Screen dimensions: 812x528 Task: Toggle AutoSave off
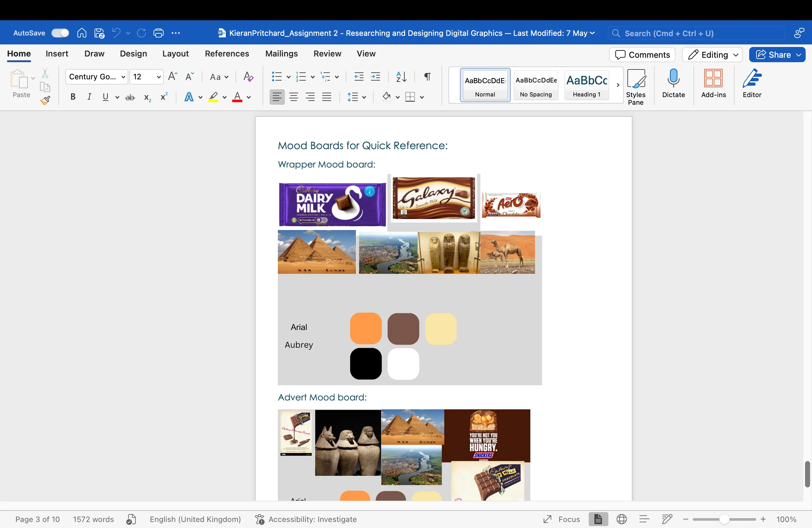[60, 33]
